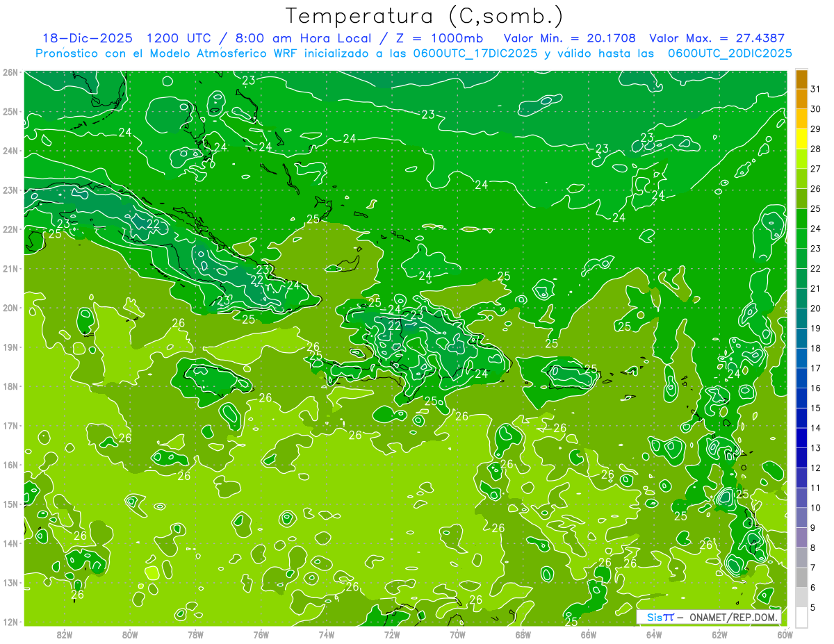Click the "20N" latitude label
Viewport: 834px width, 644px height.
pos(10,308)
